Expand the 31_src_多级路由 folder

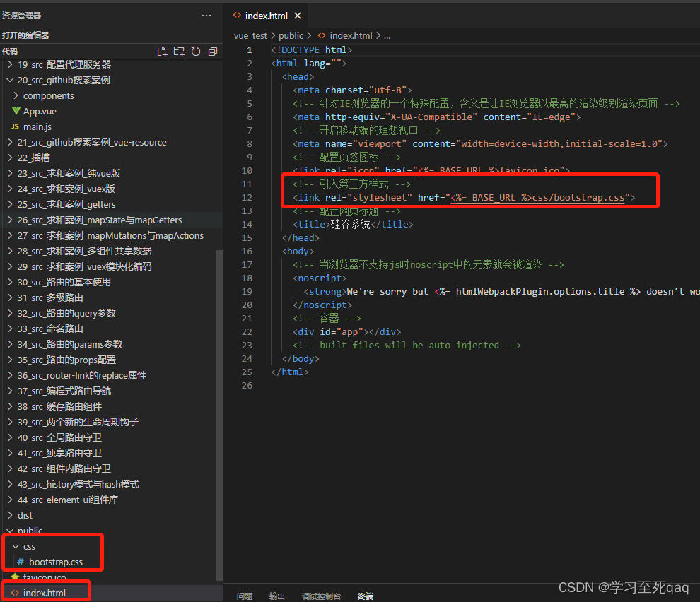(x=50, y=297)
